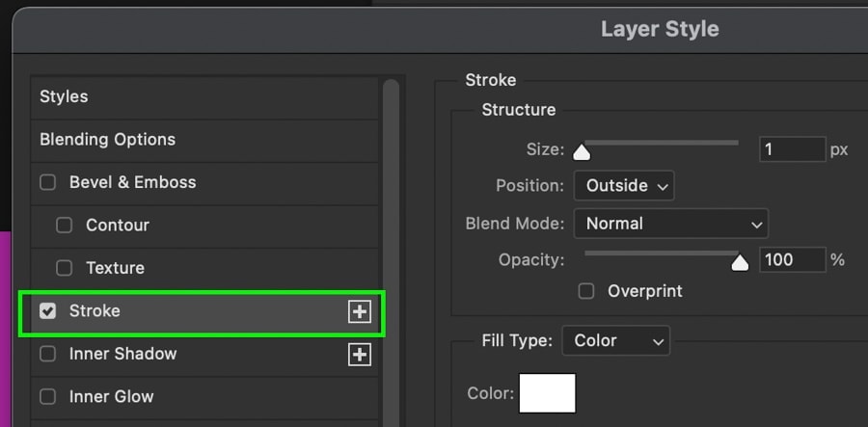Add another Stroke effect with plus icon
The height and width of the screenshot is (427, 868).
pos(360,312)
